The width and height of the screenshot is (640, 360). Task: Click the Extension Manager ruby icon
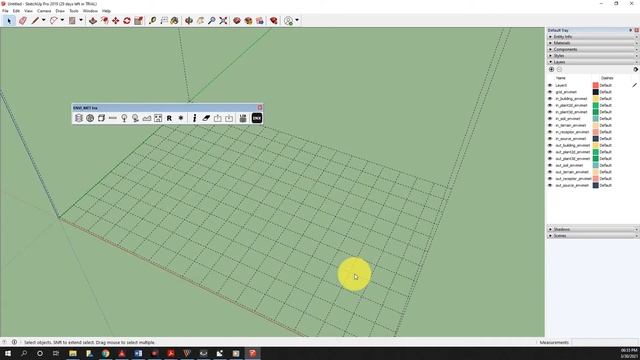273,20
